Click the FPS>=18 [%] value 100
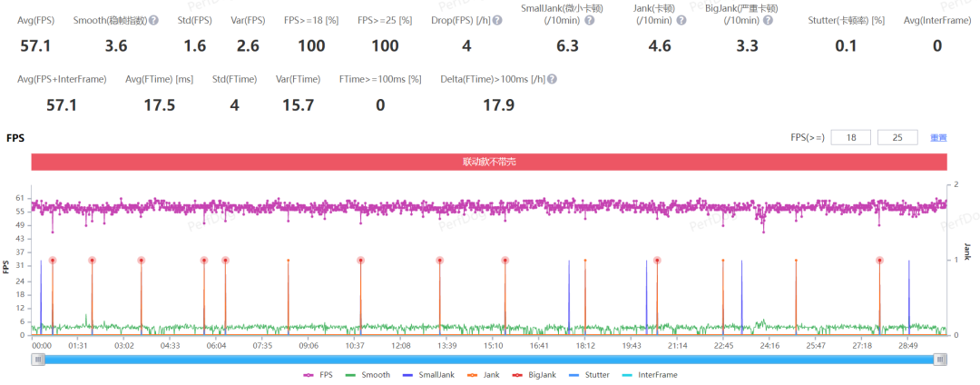980x385 pixels. [312, 45]
